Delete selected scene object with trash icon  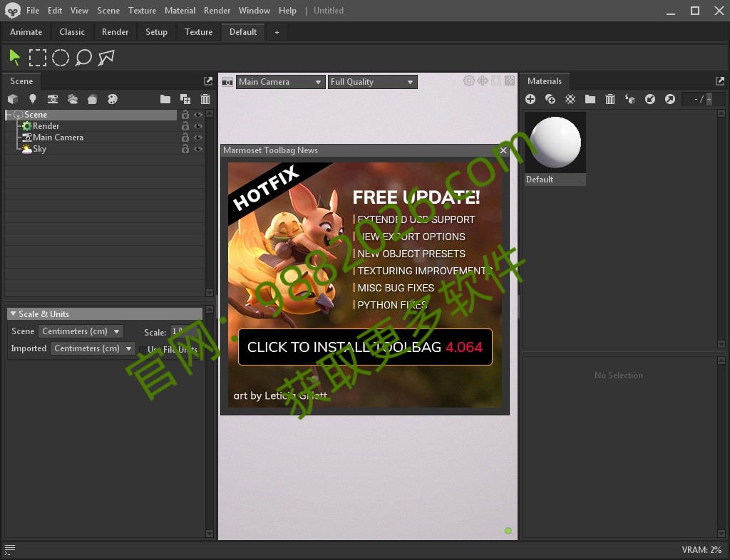point(205,99)
